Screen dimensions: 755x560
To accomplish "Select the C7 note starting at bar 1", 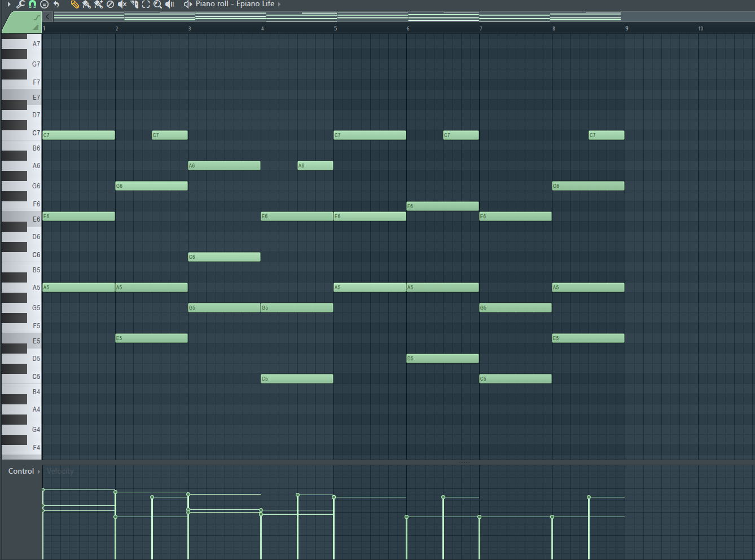I will [78, 135].
